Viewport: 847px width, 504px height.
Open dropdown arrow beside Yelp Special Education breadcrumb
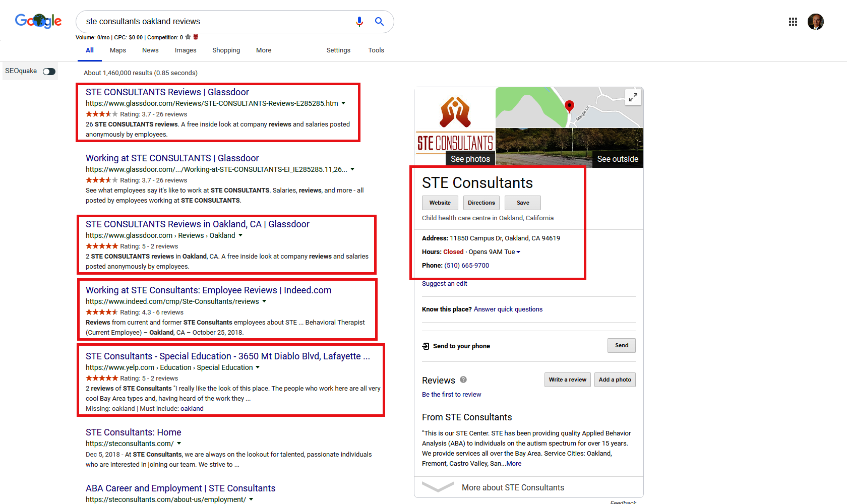coord(258,367)
